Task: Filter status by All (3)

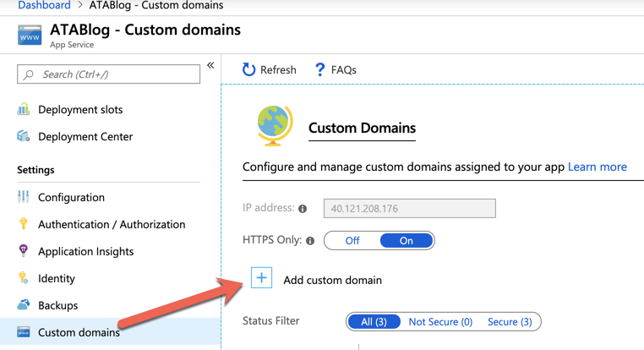Action: point(374,321)
